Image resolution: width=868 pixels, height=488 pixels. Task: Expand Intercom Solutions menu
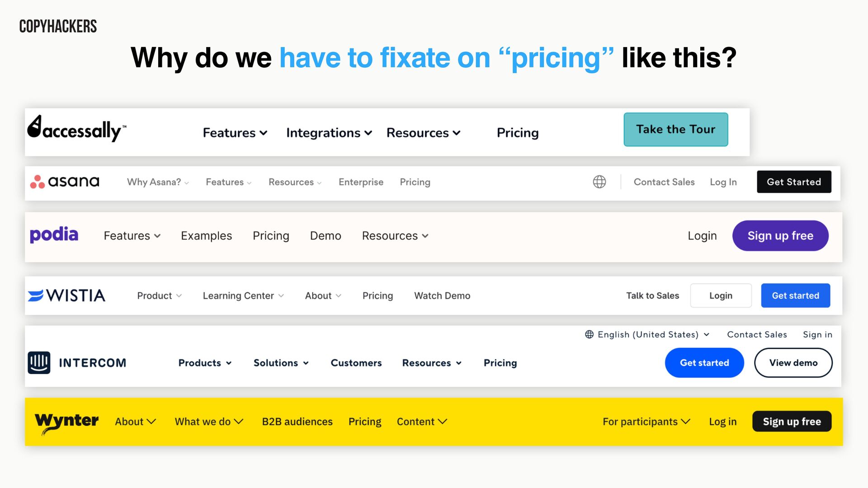point(281,363)
